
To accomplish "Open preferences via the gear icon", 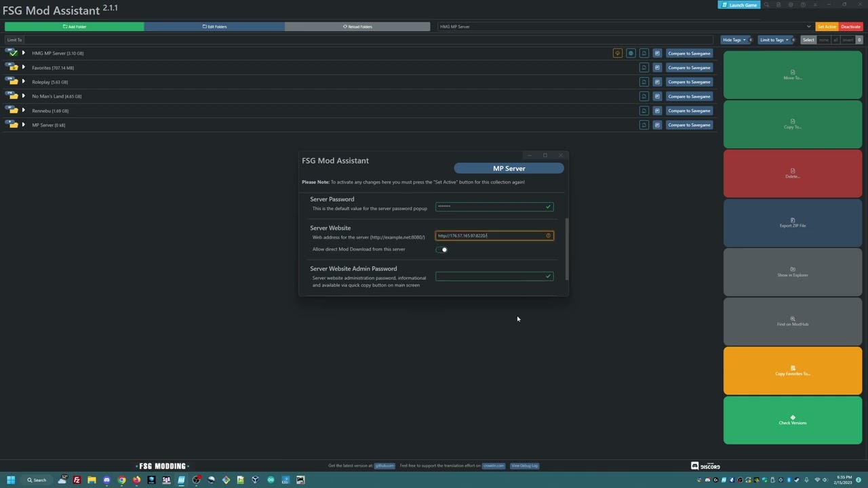I will pyautogui.click(x=791, y=5).
